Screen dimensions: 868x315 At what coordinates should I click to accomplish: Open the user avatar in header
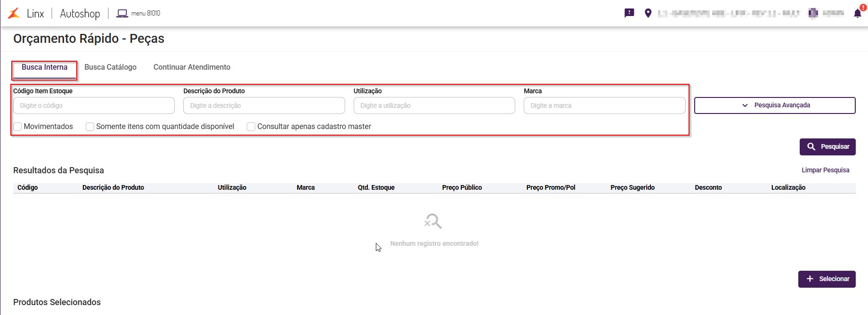click(x=813, y=13)
